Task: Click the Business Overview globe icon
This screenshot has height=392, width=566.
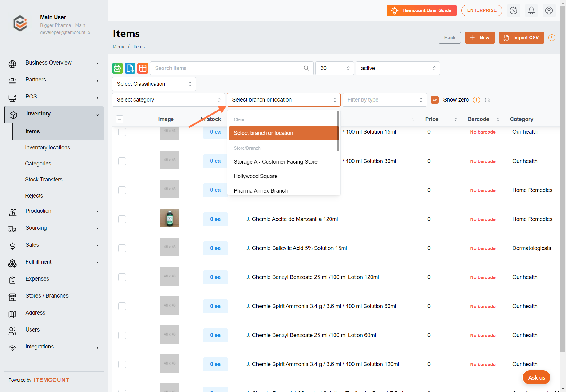Action: [x=12, y=64]
